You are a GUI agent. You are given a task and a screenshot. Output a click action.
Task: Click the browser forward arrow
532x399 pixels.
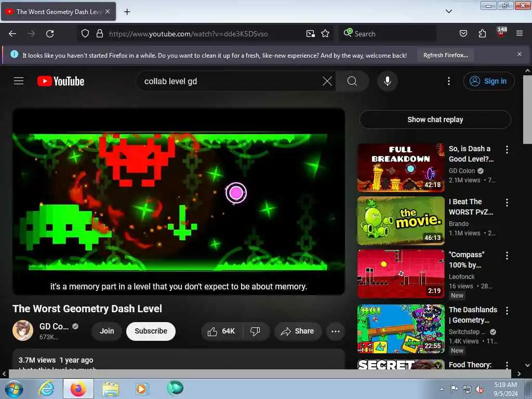tap(31, 34)
